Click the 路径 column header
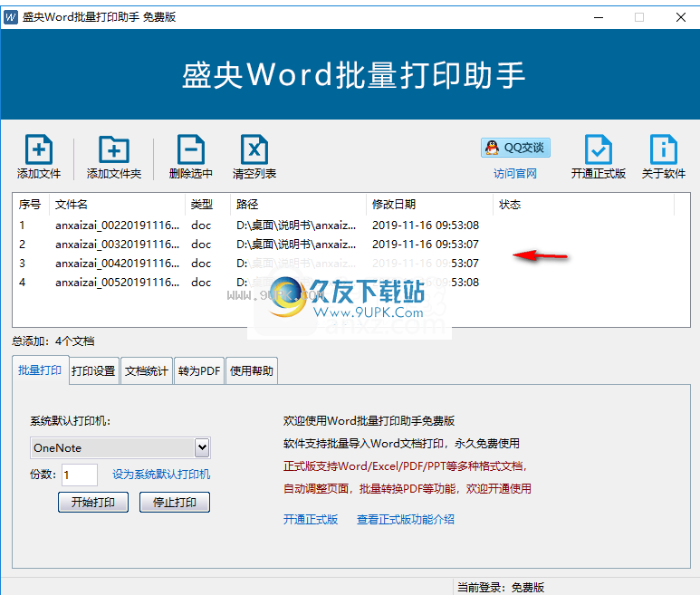Image resolution: width=700 pixels, height=595 pixels. click(298, 205)
